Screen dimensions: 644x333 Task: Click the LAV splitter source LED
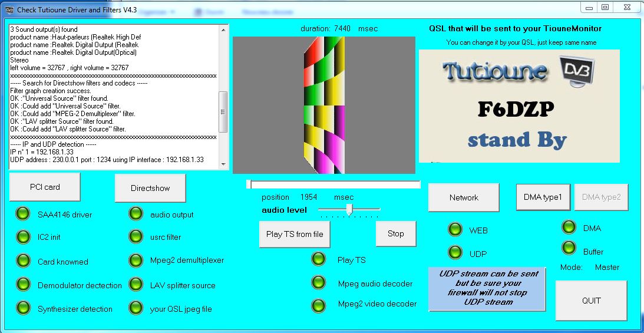[136, 284]
